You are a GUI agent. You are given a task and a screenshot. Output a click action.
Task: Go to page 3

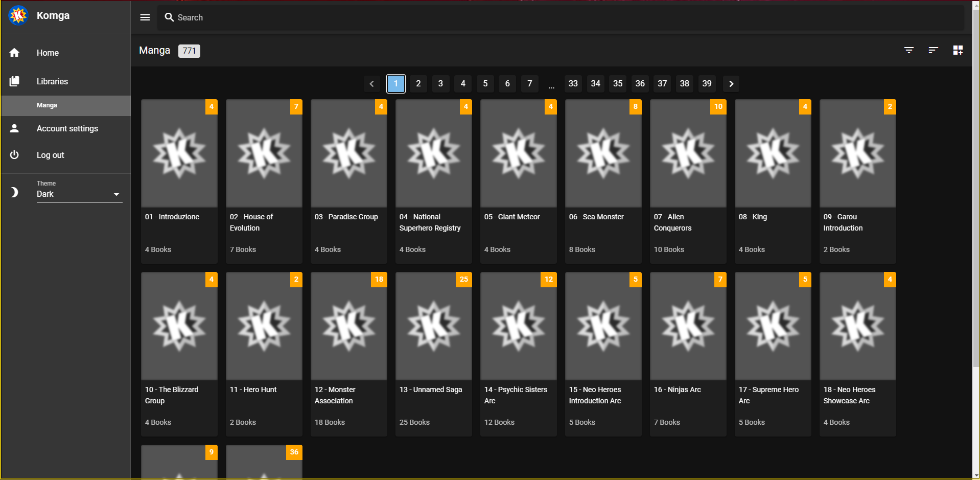440,83
